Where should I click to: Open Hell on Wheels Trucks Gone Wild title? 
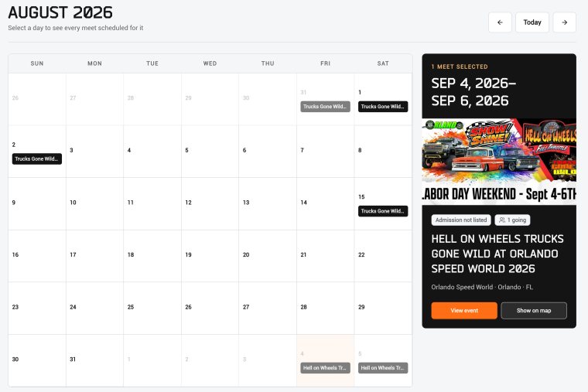pos(497,254)
